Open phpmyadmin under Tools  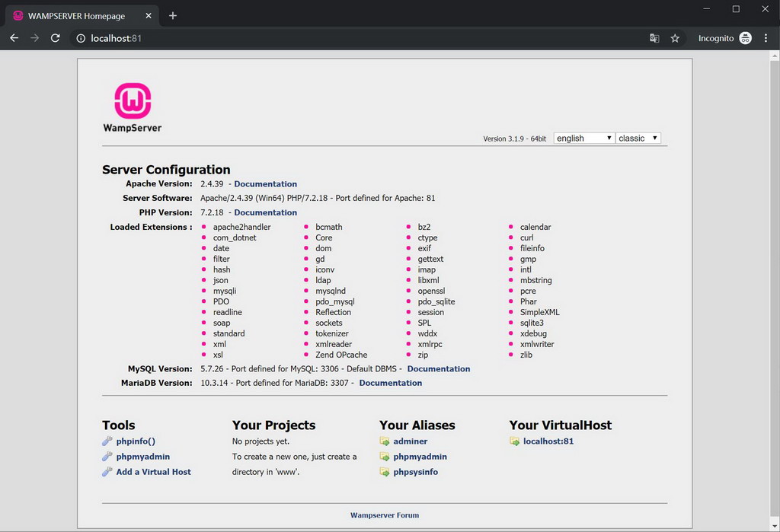coord(143,457)
